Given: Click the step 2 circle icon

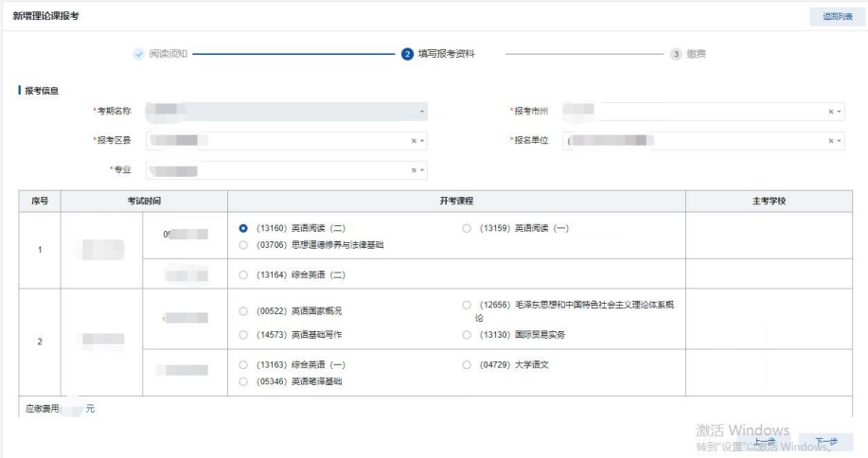Looking at the screenshot, I should pyautogui.click(x=407, y=54).
